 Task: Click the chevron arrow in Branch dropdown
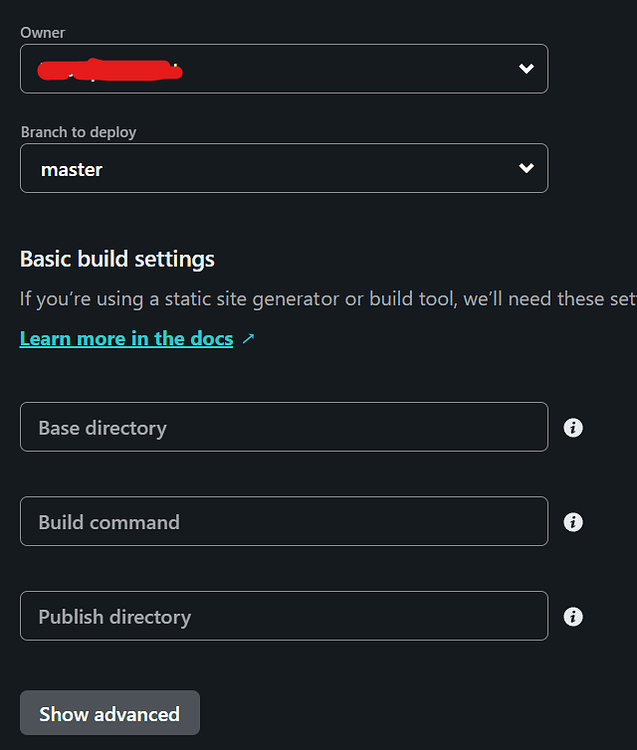[x=526, y=169]
